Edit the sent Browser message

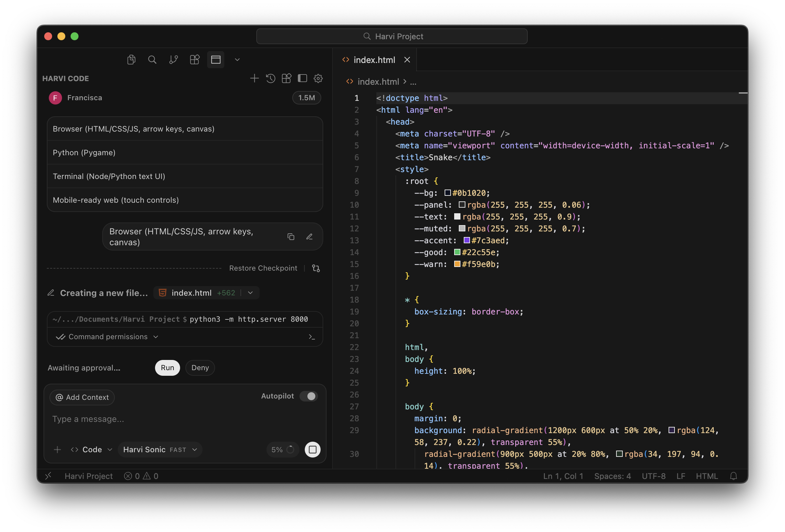pyautogui.click(x=309, y=237)
